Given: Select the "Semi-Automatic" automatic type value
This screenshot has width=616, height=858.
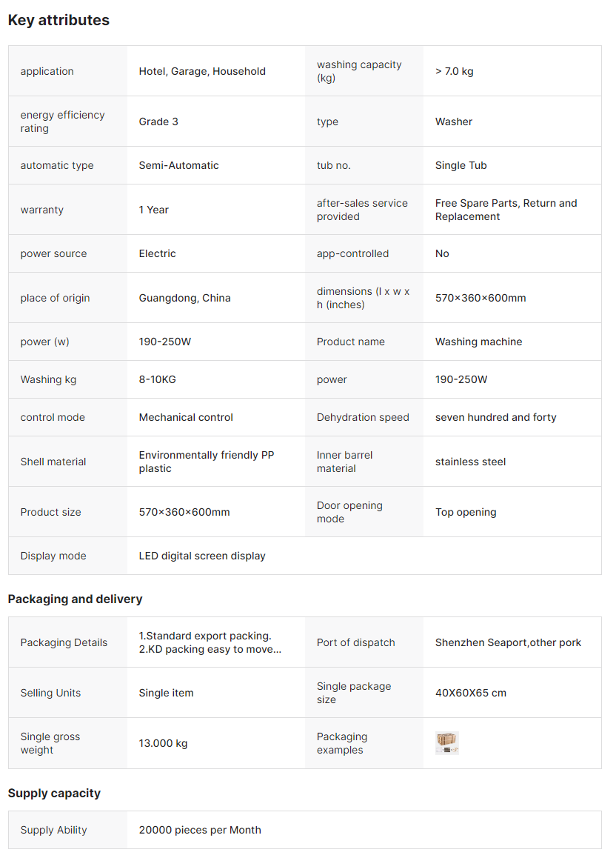Looking at the screenshot, I should tap(178, 165).
